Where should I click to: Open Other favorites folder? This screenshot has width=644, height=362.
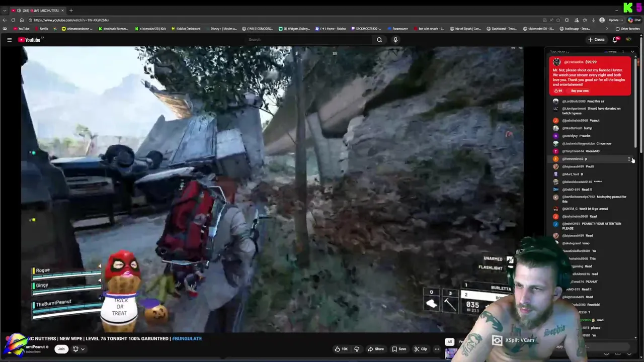click(x=628, y=29)
